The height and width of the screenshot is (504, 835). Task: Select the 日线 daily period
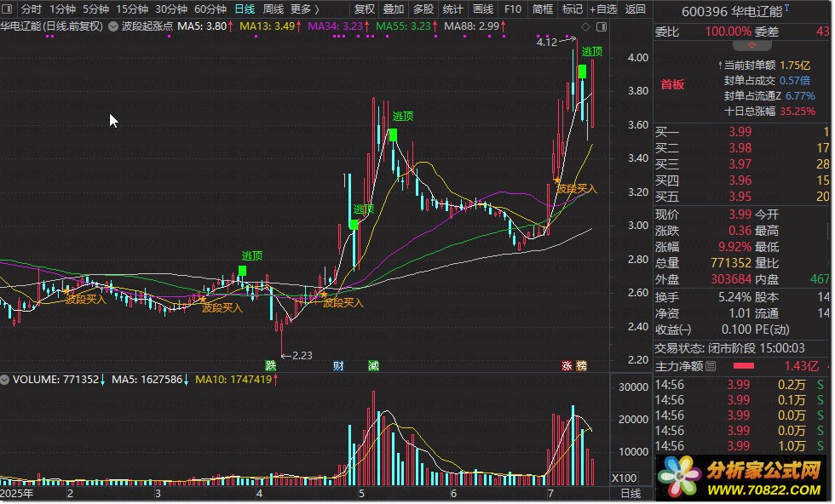coord(245,9)
